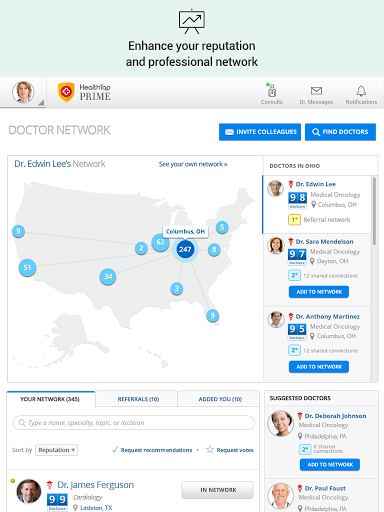The image size is (384, 512).
Task: Click the Find Doctors button
Action: click(340, 132)
